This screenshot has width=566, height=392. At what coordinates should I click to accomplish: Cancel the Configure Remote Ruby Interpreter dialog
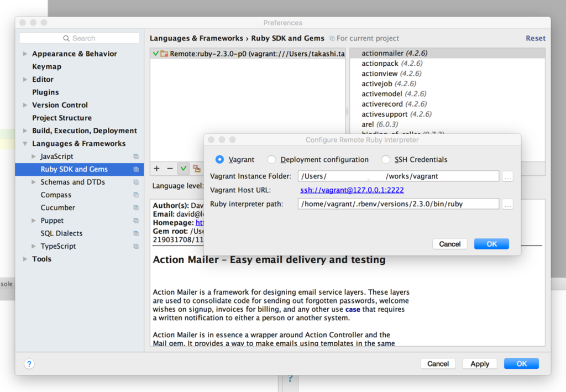(x=449, y=244)
